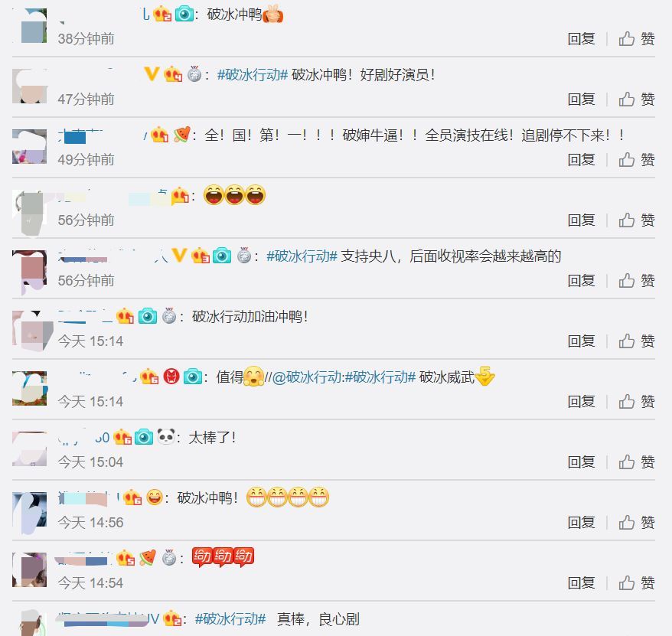The width and height of the screenshot is (672, 636).
Task: Click the medal badge before 支持央八 comment
Action: point(244,256)
